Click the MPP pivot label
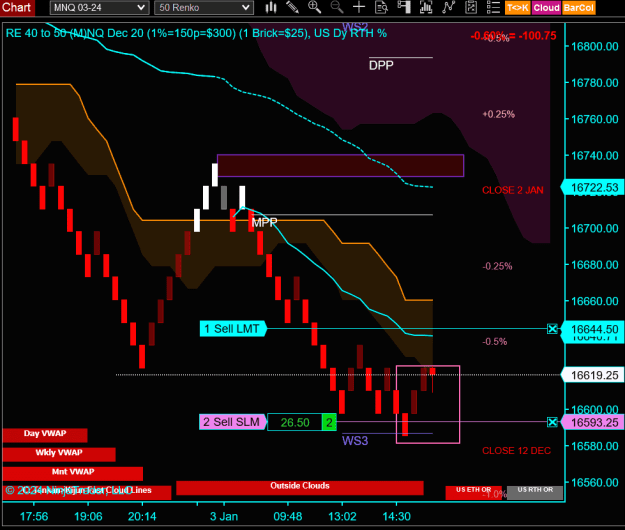This screenshot has width=625, height=530. coord(264,222)
